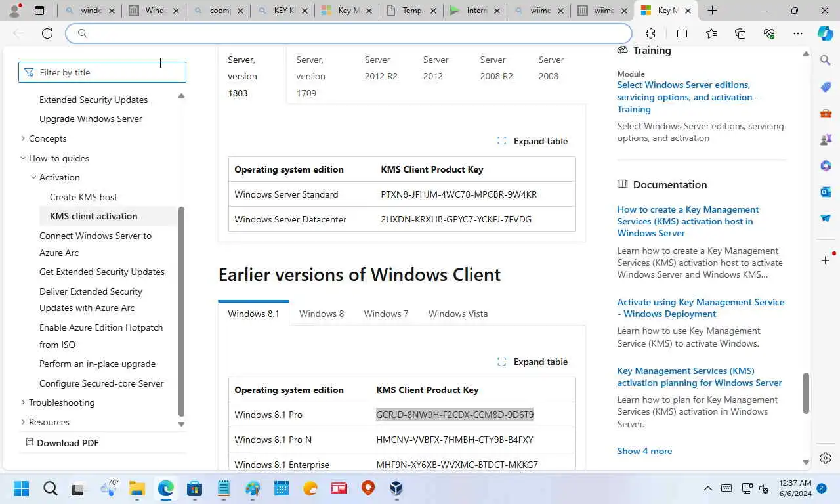The image size is (840, 504).
Task: Click the table of contents scrollbar
Action: (x=182, y=312)
